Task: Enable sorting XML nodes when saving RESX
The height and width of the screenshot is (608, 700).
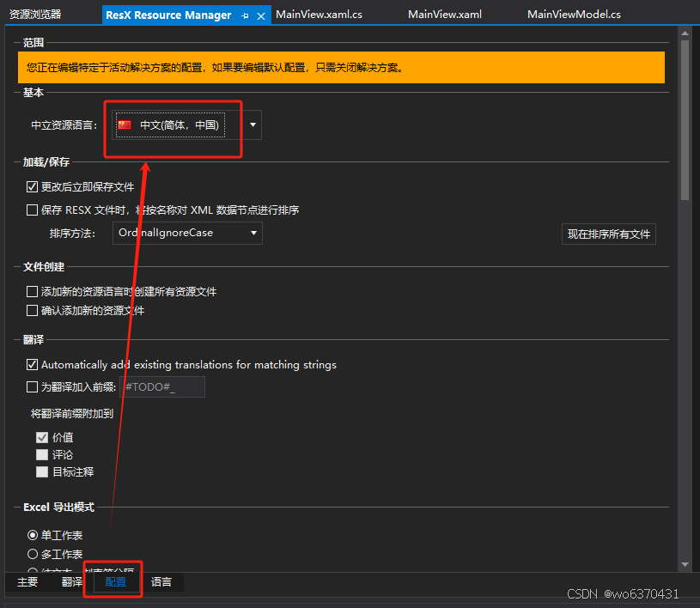Action: pos(32,210)
